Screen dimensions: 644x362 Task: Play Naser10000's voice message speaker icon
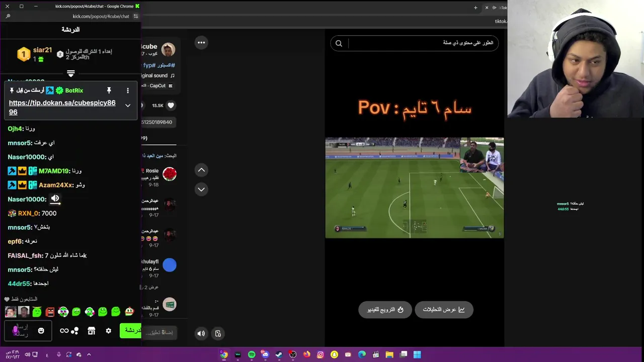point(55,199)
